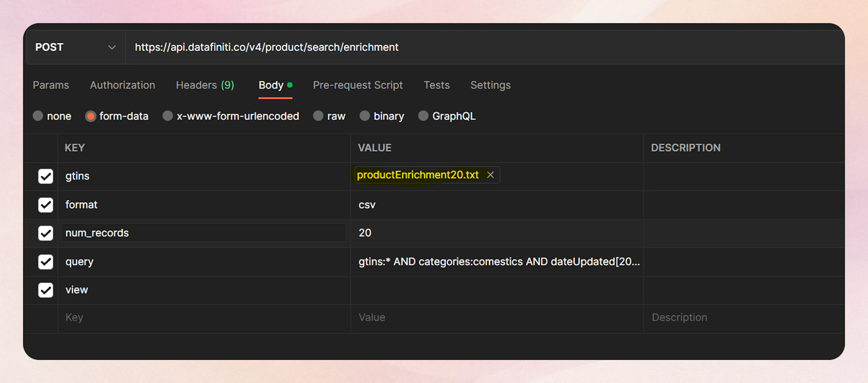Switch to the Params tab
868x383 pixels.
(51, 85)
